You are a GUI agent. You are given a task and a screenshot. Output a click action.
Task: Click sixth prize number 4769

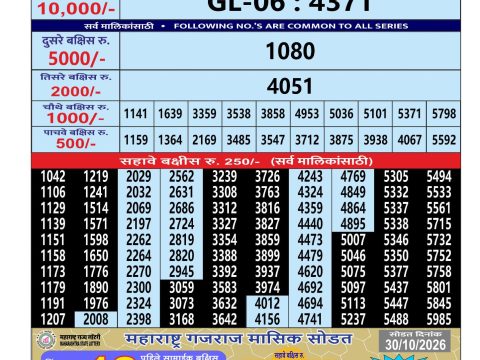pos(353,176)
